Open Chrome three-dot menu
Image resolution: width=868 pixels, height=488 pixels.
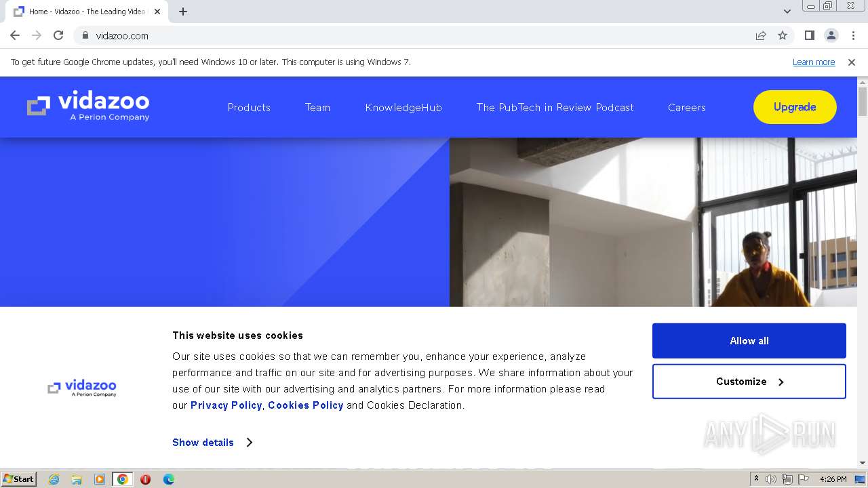coord(853,35)
